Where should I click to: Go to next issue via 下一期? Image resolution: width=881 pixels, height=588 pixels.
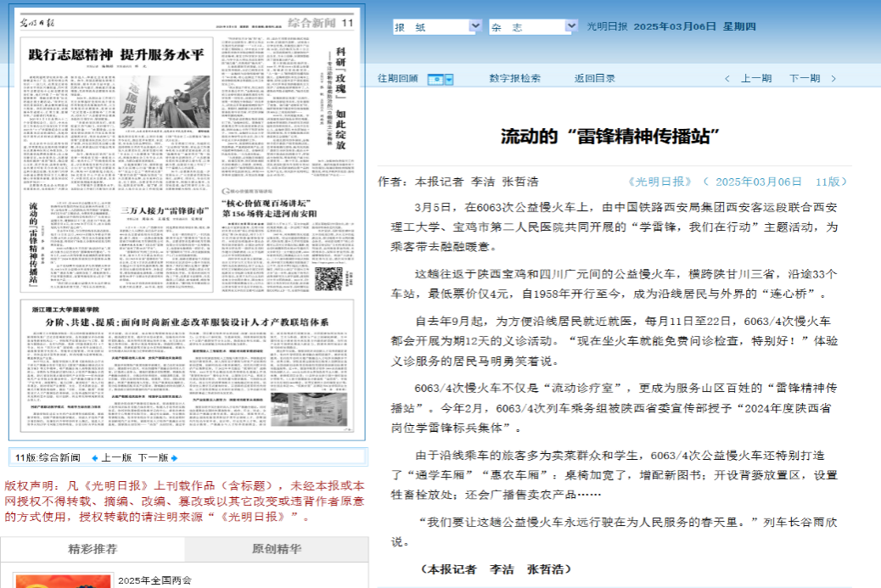(x=804, y=79)
